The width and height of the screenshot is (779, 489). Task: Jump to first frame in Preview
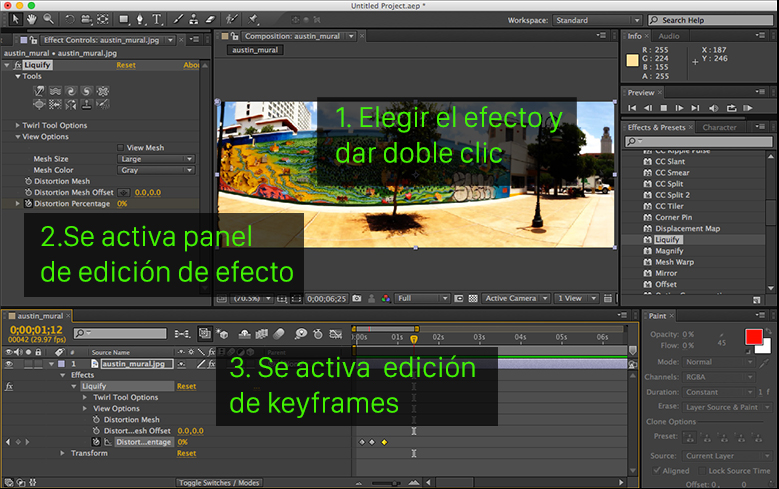632,108
